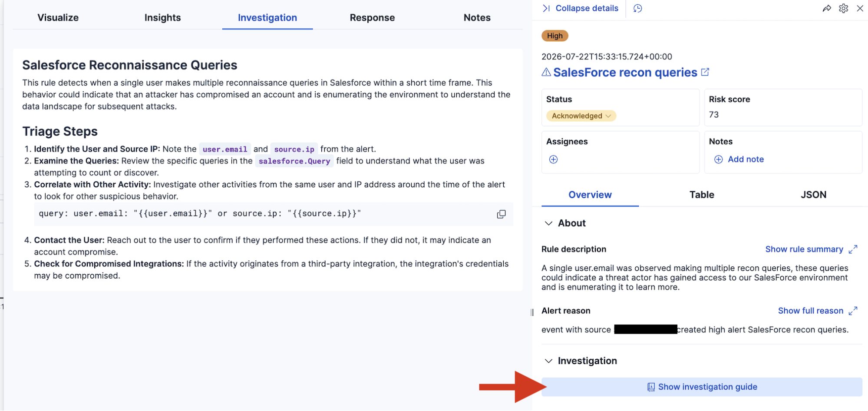Click the salesforce.Query inline code

pos(294,161)
